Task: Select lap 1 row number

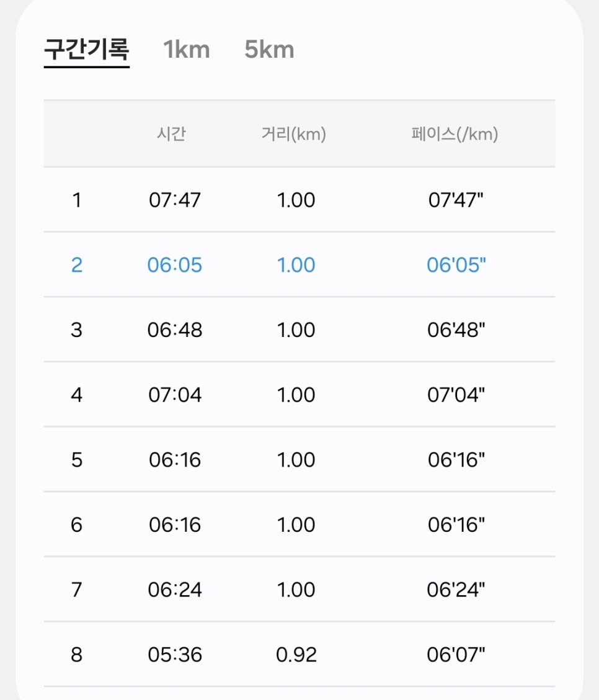Action: [77, 200]
